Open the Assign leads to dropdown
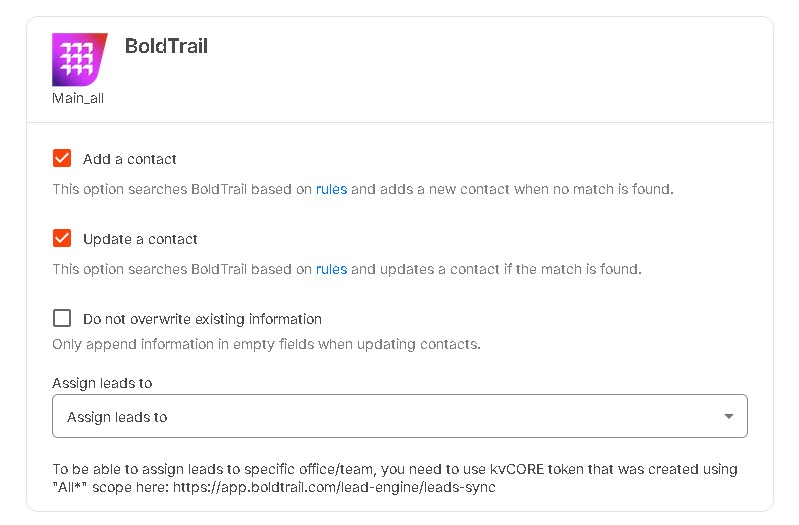The width and height of the screenshot is (799, 525). 400,416
